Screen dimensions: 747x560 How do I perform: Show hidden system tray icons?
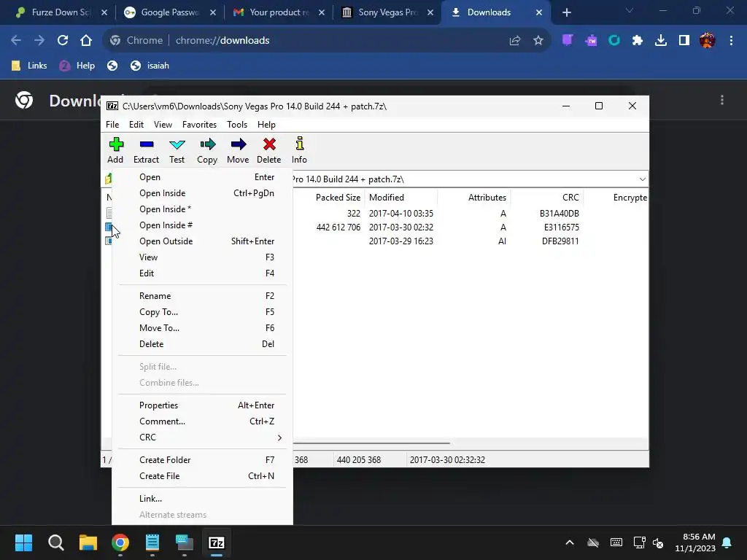570,542
